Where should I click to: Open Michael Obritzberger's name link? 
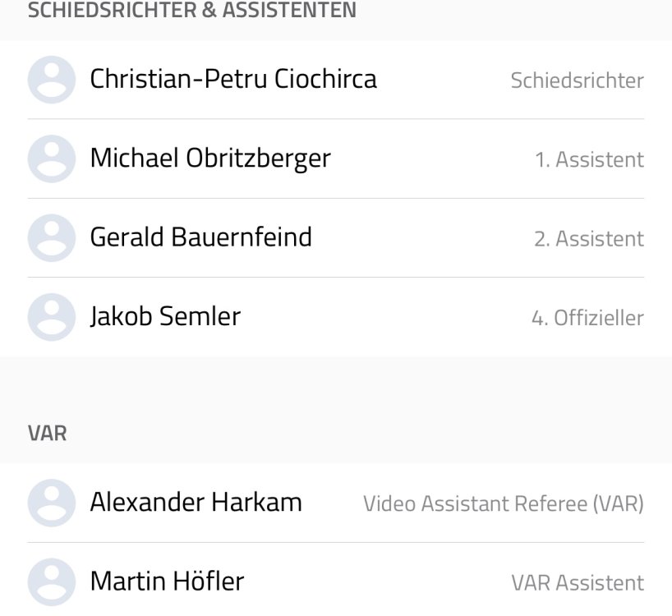click(x=210, y=159)
